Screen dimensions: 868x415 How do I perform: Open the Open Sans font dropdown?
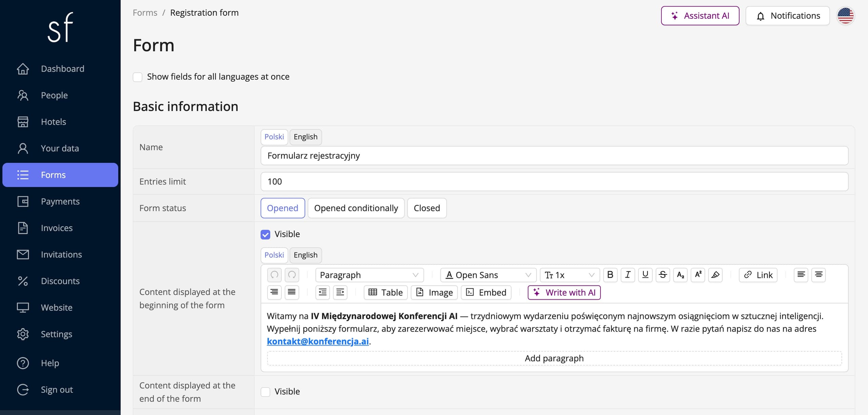488,275
